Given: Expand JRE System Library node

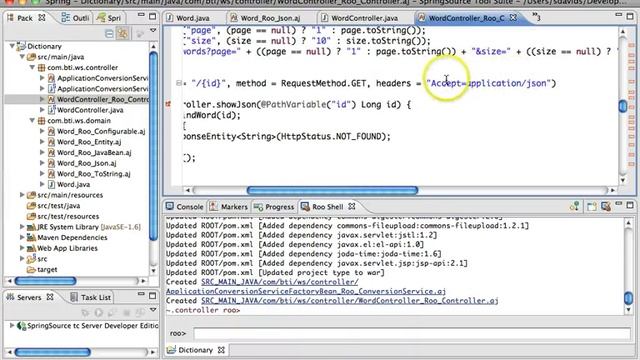Looking at the screenshot, I should coord(22,227).
